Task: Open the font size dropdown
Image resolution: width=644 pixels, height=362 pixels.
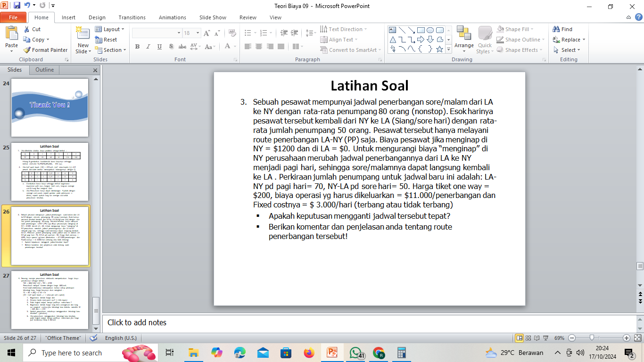Action: (x=198, y=33)
